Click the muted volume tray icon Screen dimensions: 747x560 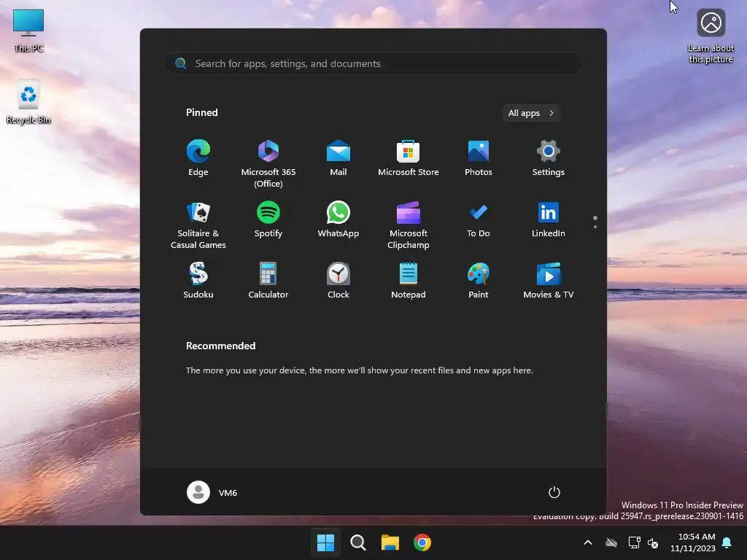click(653, 542)
